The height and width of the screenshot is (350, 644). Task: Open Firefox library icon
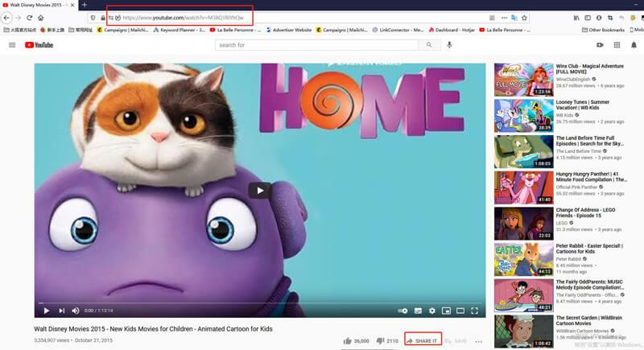pos(576,18)
